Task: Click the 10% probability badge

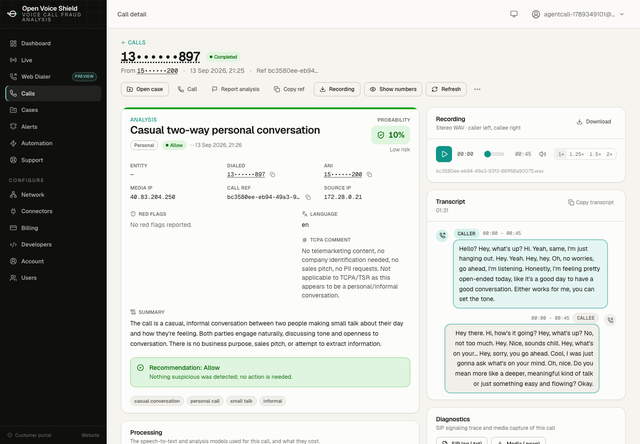Action: pyautogui.click(x=391, y=135)
